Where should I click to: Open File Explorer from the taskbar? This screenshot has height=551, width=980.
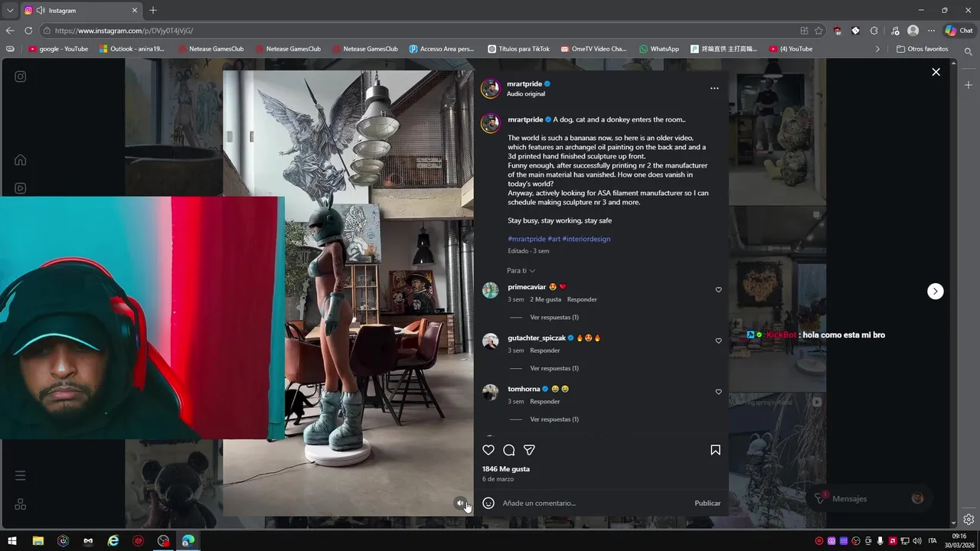(38, 541)
